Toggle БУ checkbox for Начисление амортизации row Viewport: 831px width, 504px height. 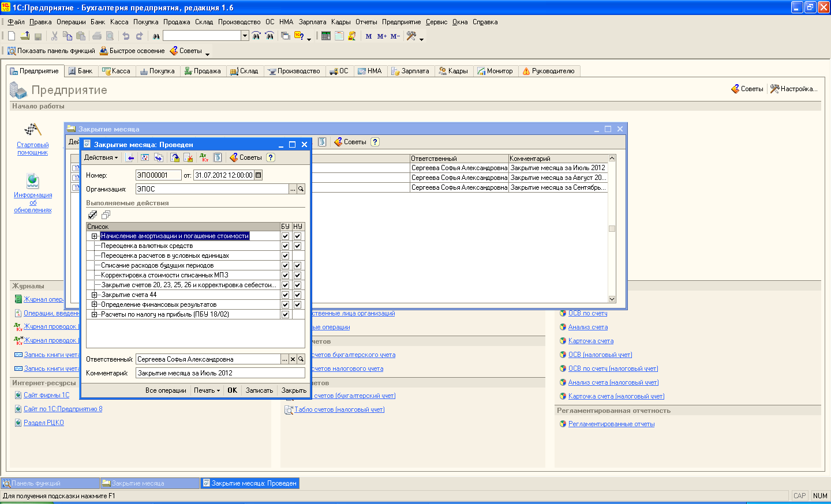click(285, 236)
